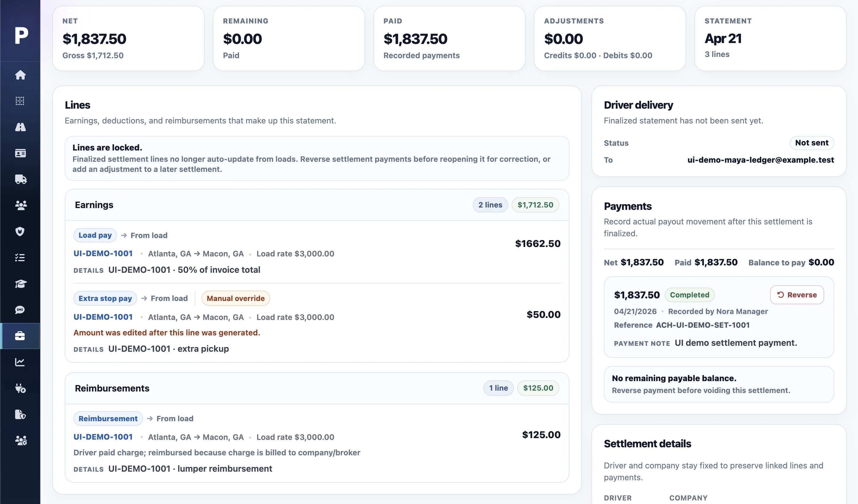
Task: Open UI-DEMO-1001 link in Reimbursement line
Action: pyautogui.click(x=103, y=437)
